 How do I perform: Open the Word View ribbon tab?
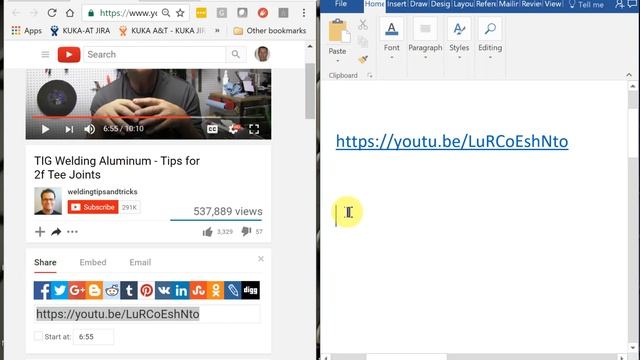pyautogui.click(x=553, y=4)
